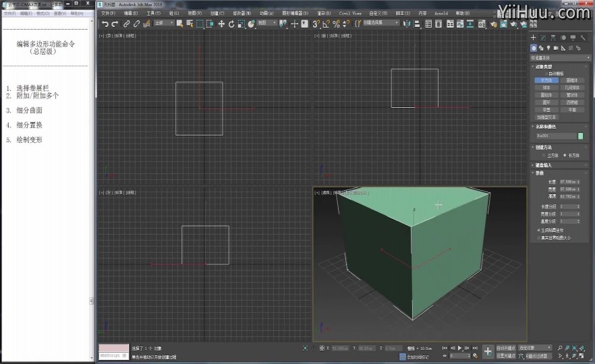Screen dimensions: 595x364
Task: Choose Rectangular Selection Region tool
Action: coord(200,24)
